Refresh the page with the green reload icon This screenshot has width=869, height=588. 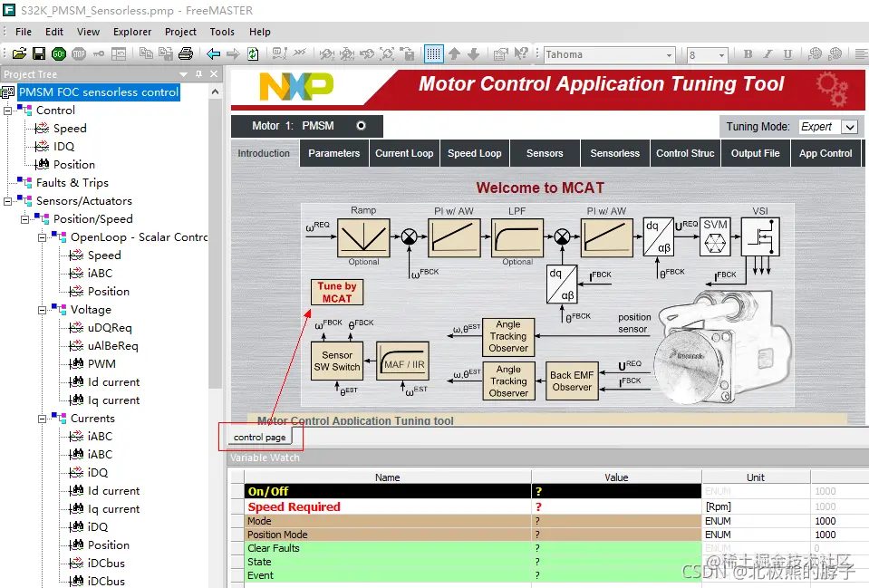pos(253,53)
